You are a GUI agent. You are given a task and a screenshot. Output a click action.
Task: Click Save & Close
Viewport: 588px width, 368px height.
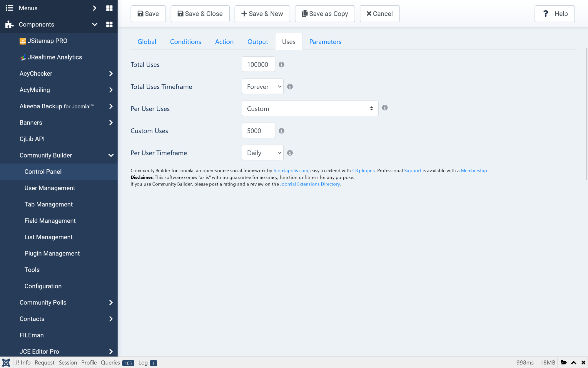(200, 14)
